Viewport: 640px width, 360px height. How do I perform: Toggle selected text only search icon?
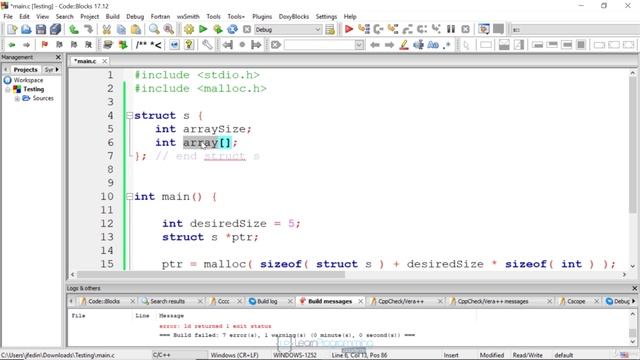(419, 45)
